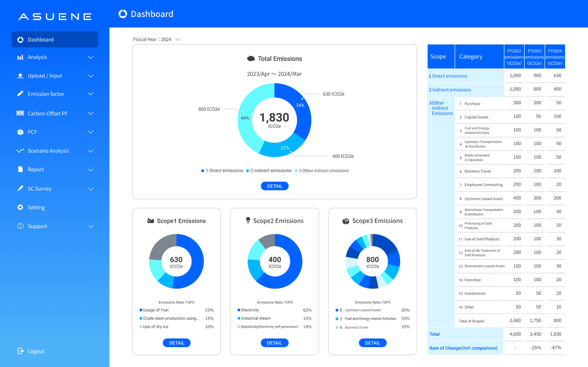The image size is (588, 367).
Task: Select the Scenario Analysis icon
Action: [19, 151]
